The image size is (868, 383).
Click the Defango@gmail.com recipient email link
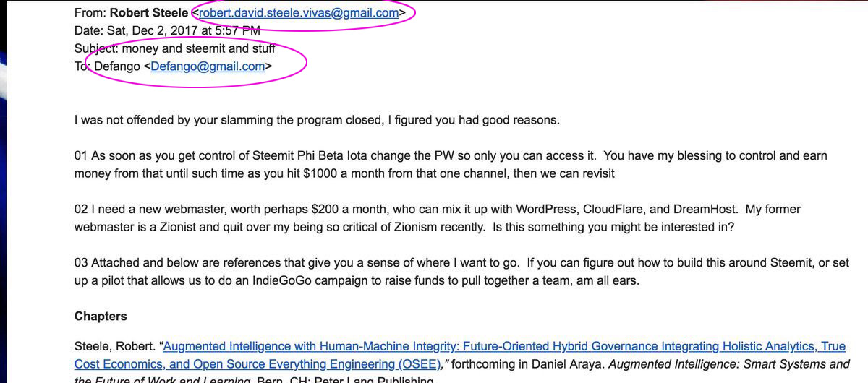coord(208,66)
